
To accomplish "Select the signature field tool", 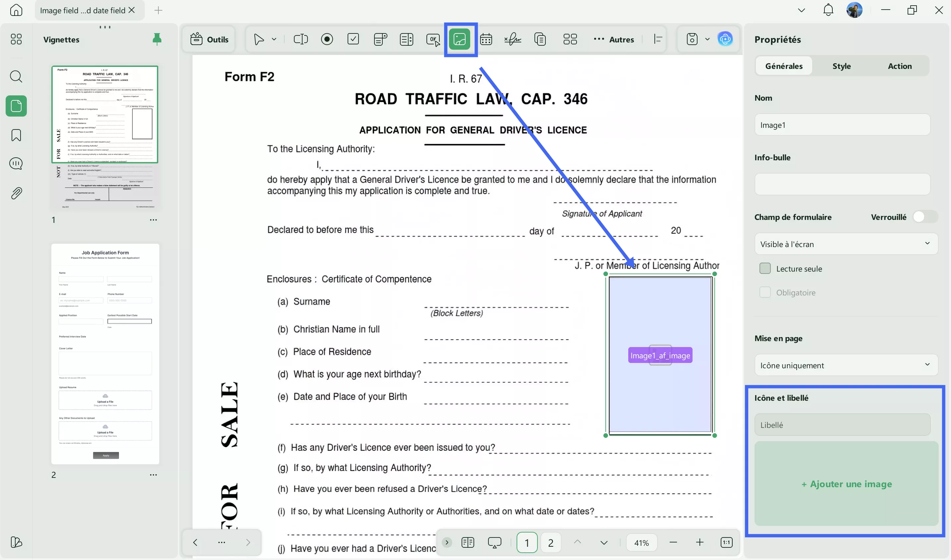I will (x=513, y=39).
